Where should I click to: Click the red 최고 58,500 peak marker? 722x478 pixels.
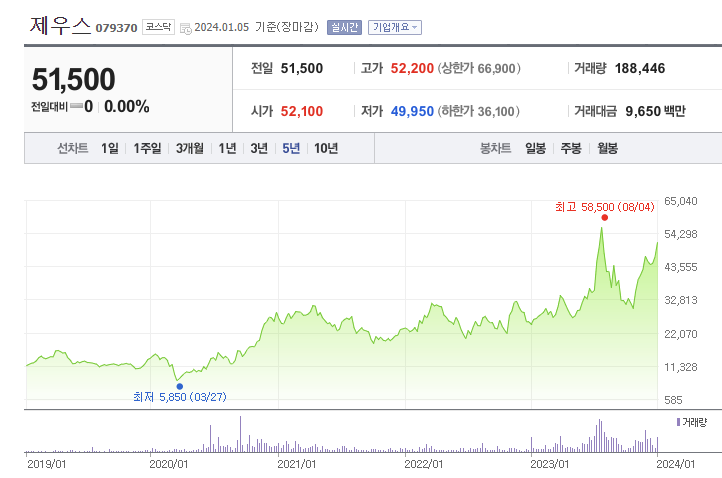click(605, 217)
